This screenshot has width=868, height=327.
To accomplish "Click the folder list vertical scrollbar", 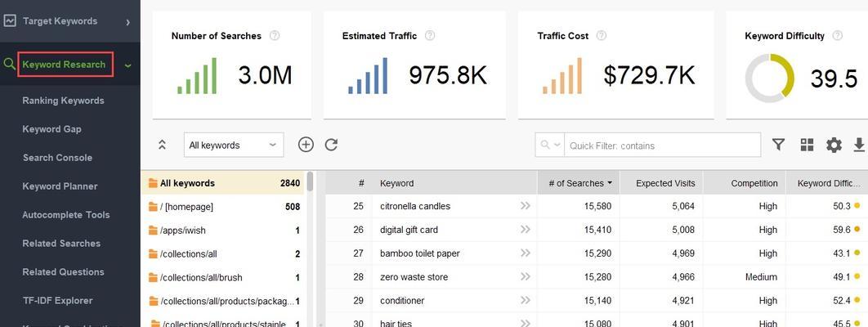I will [310, 181].
